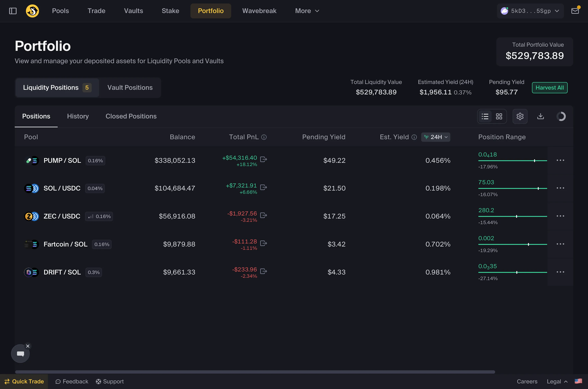This screenshot has width=588, height=389.
Task: Download positions with the export icon
Action: 540,116
